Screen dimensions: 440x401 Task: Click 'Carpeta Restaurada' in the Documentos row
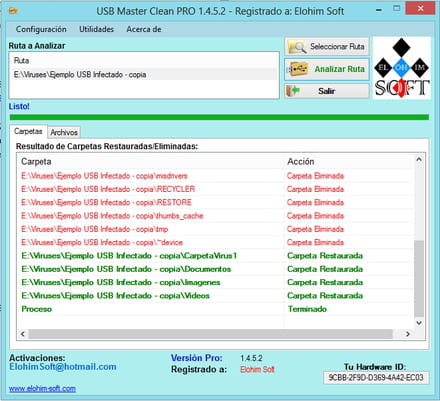tap(325, 269)
